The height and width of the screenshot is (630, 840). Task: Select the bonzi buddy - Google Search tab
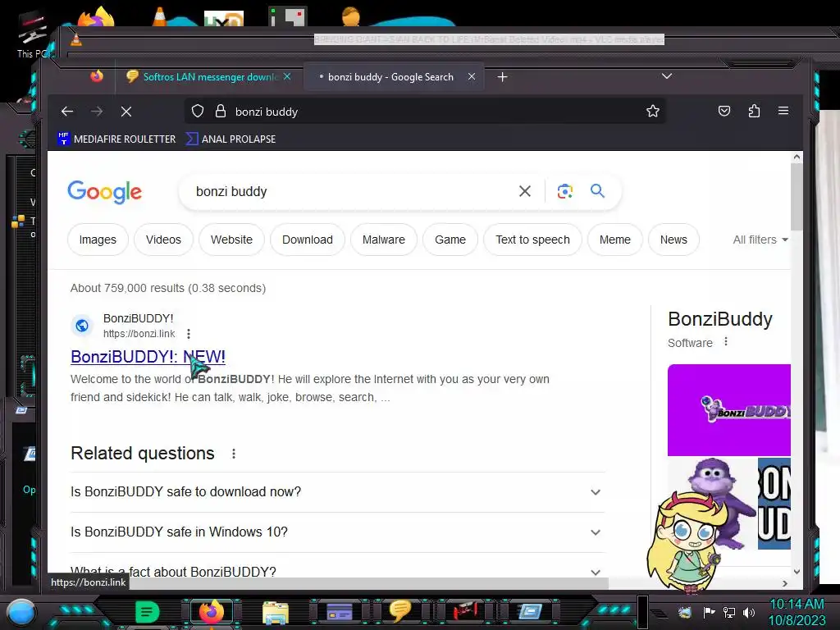[394, 76]
